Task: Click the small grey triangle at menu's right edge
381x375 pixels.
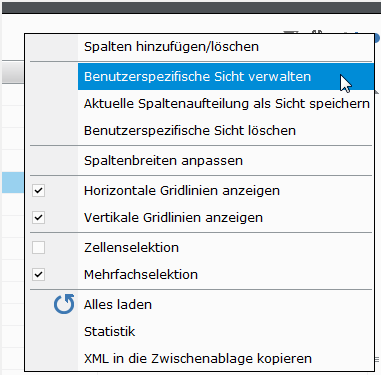Action: (x=377, y=92)
